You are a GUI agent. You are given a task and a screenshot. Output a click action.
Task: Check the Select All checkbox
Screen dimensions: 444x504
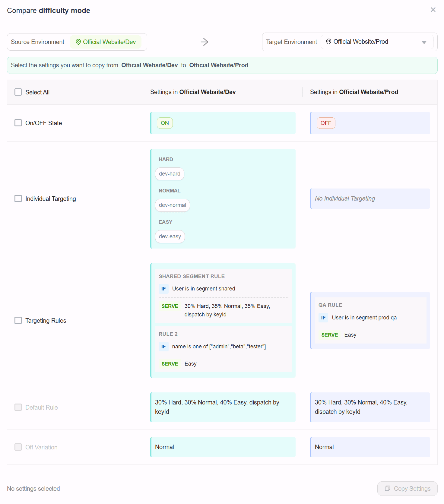[x=18, y=92]
